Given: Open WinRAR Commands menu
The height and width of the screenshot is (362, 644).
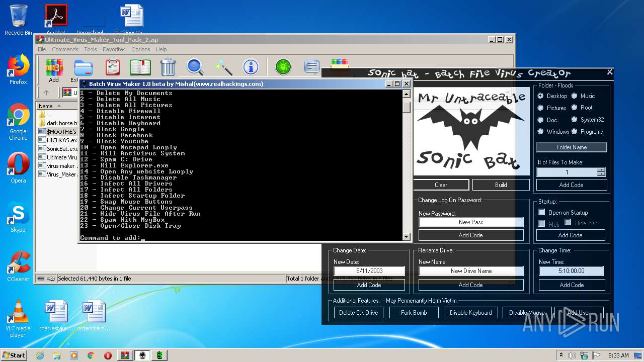Looking at the screenshot, I should [x=65, y=49].
